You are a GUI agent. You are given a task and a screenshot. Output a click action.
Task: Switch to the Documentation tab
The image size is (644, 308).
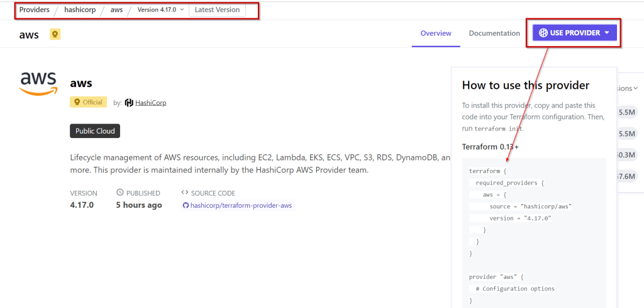[x=494, y=33]
